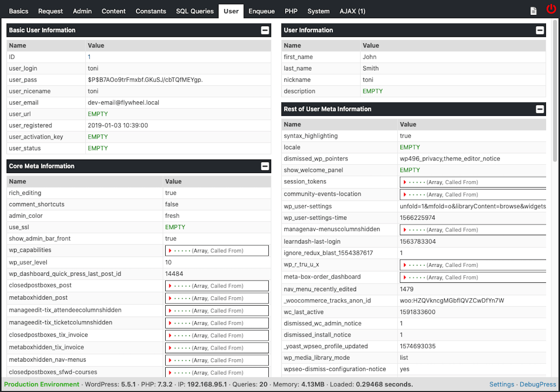Switch to the SQL Queries tab
This screenshot has width=560, height=392.
[x=195, y=11]
